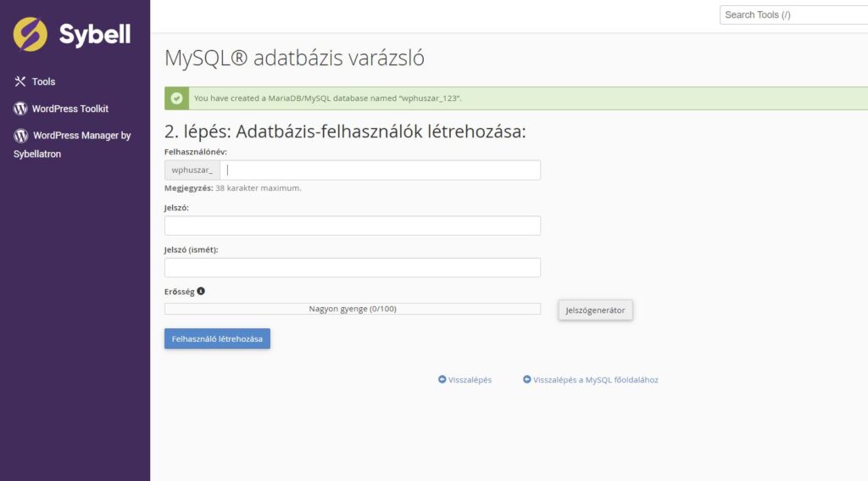Screen dimensions: 868x481
Task: Click the Sybell logo icon
Action: (31, 34)
